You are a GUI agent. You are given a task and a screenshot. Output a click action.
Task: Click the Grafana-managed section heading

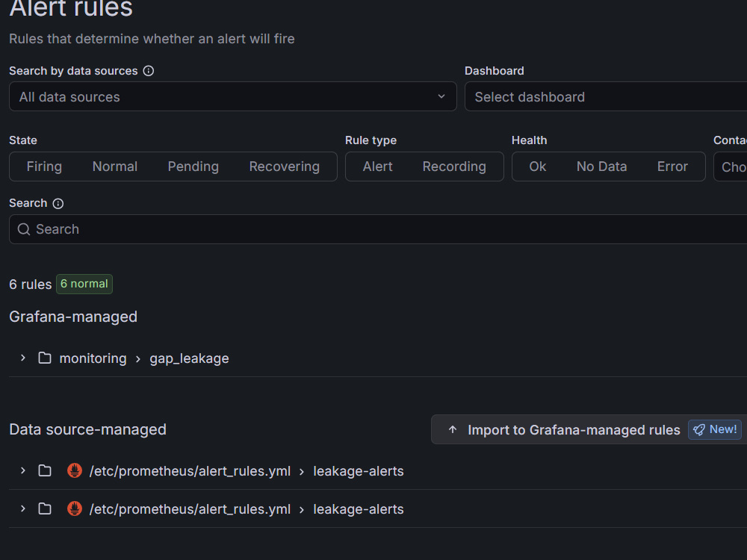73,317
